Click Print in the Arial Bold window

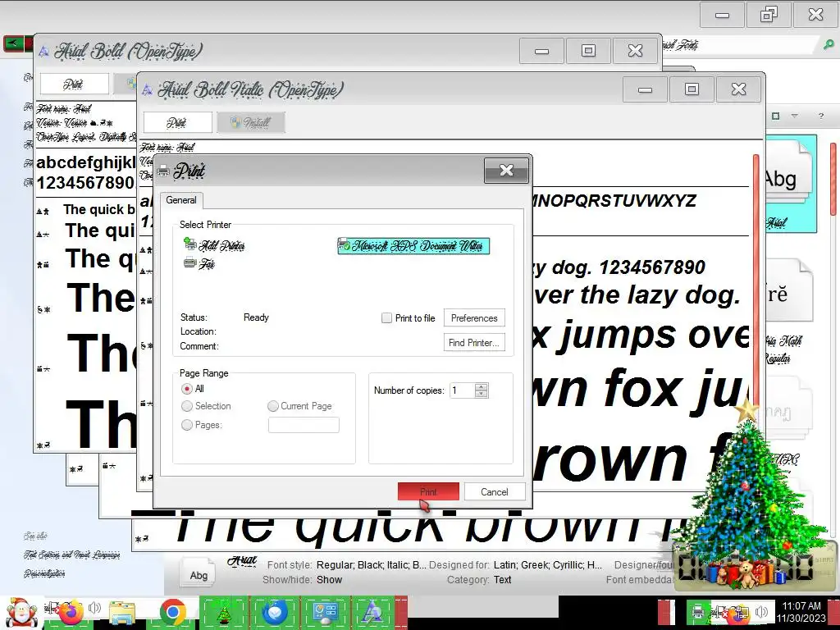(74, 84)
